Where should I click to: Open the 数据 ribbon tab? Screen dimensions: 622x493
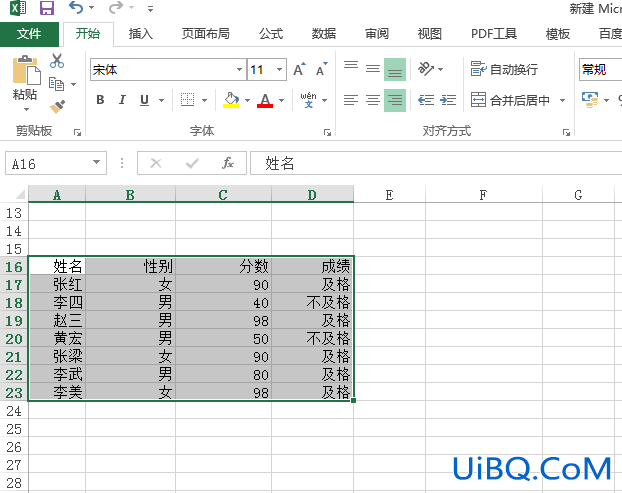(x=324, y=34)
